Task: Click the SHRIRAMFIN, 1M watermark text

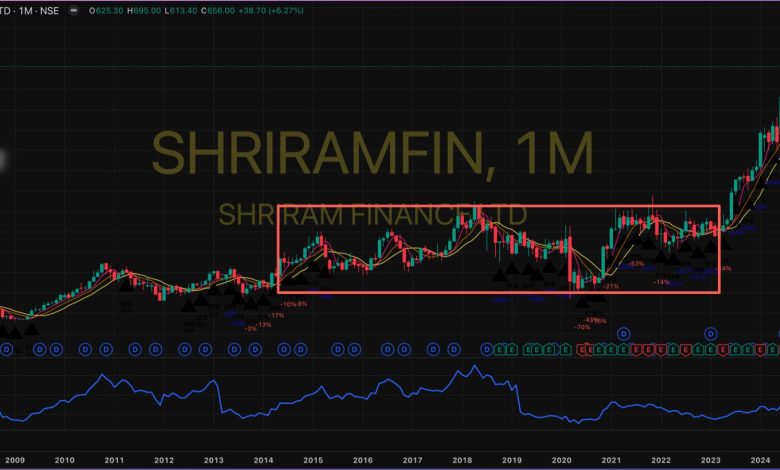Action: coord(372,152)
